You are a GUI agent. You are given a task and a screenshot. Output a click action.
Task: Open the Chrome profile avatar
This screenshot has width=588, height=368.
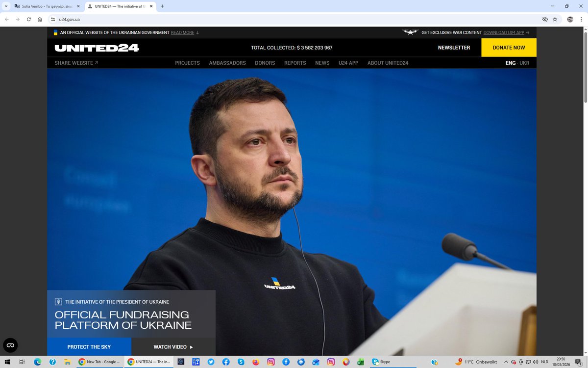click(x=570, y=19)
